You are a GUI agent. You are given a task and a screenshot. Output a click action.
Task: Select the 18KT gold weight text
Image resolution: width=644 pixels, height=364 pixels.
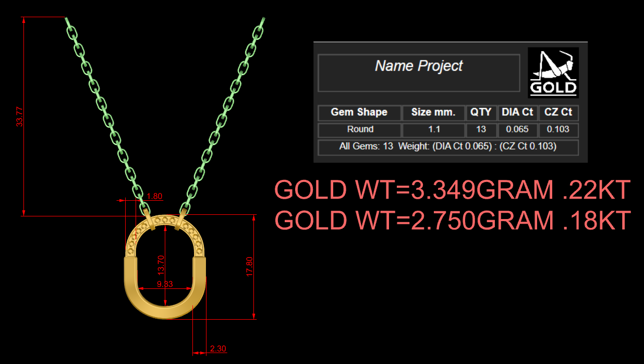pyautogui.click(x=453, y=221)
